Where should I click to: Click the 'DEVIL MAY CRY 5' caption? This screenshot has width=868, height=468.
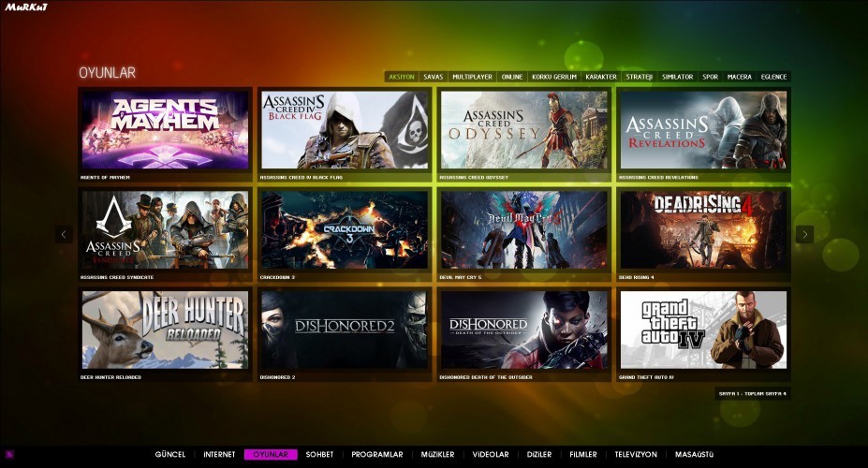461,277
